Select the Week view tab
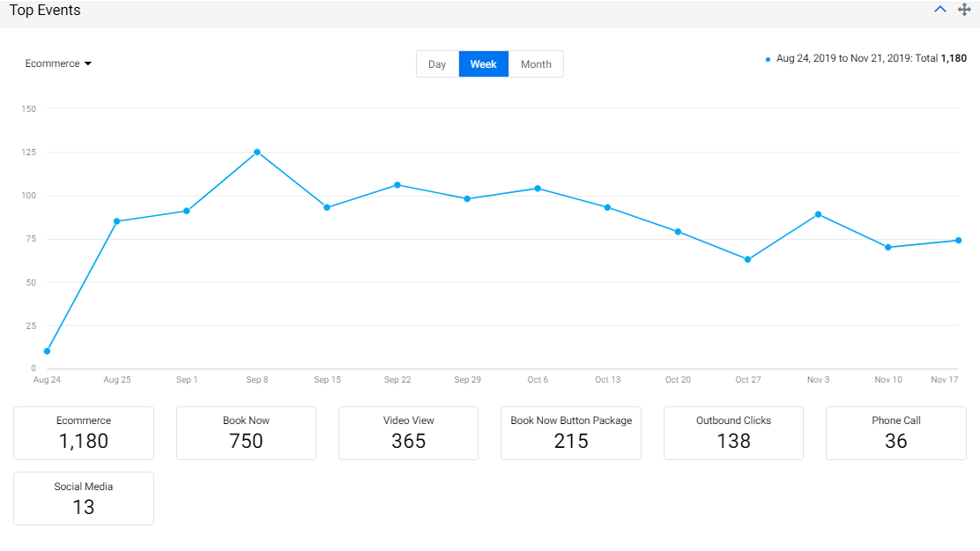This screenshot has height=551, width=980. [484, 64]
